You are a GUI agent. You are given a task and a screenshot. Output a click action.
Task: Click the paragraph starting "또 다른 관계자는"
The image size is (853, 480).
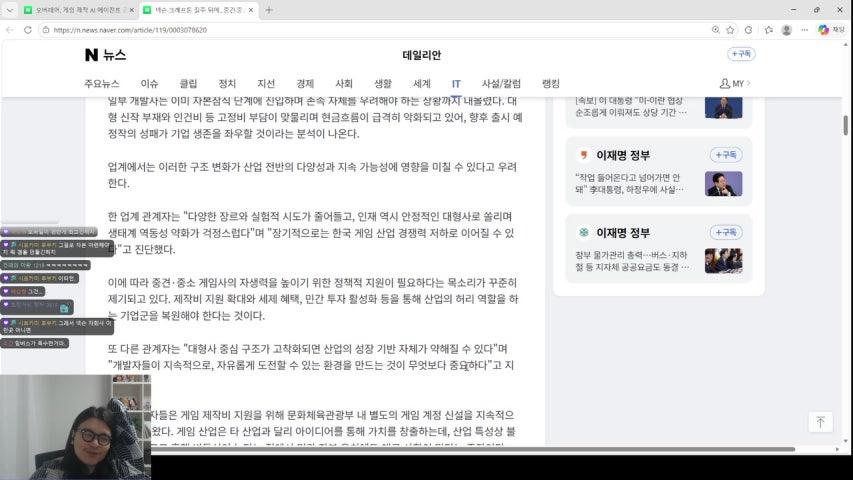tap(311, 357)
